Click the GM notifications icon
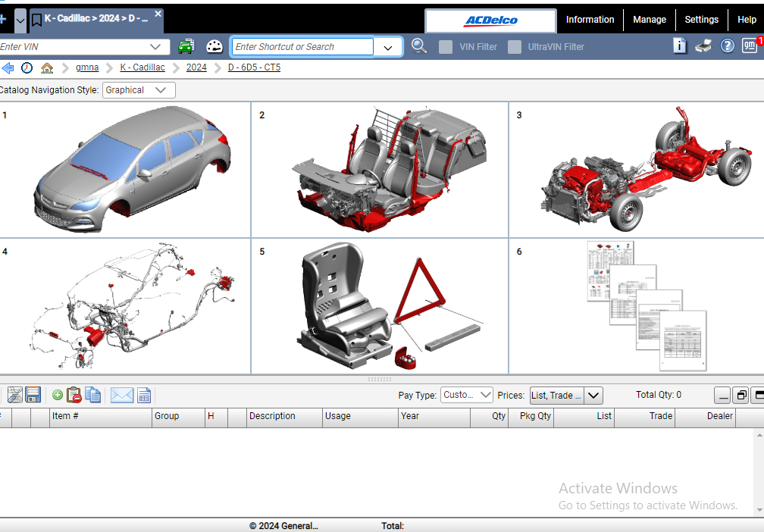 [750, 46]
